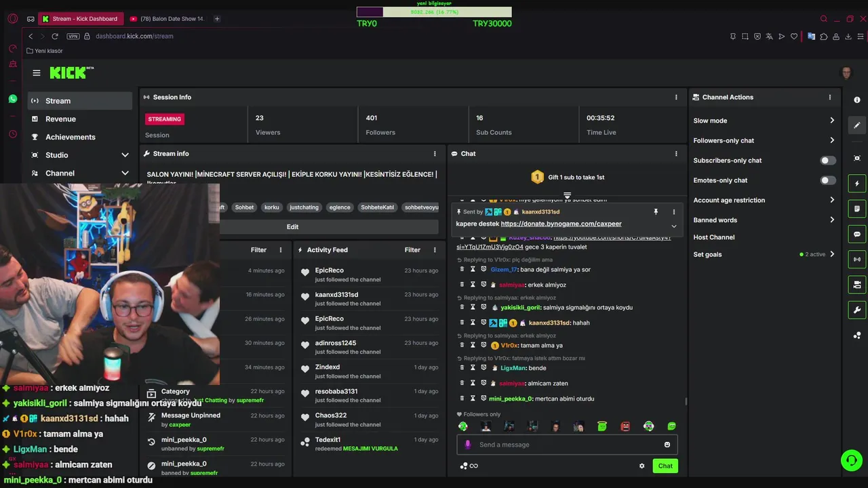Open the donate.bynogame.com/caxpeer link
The image size is (868, 488).
pos(561,224)
